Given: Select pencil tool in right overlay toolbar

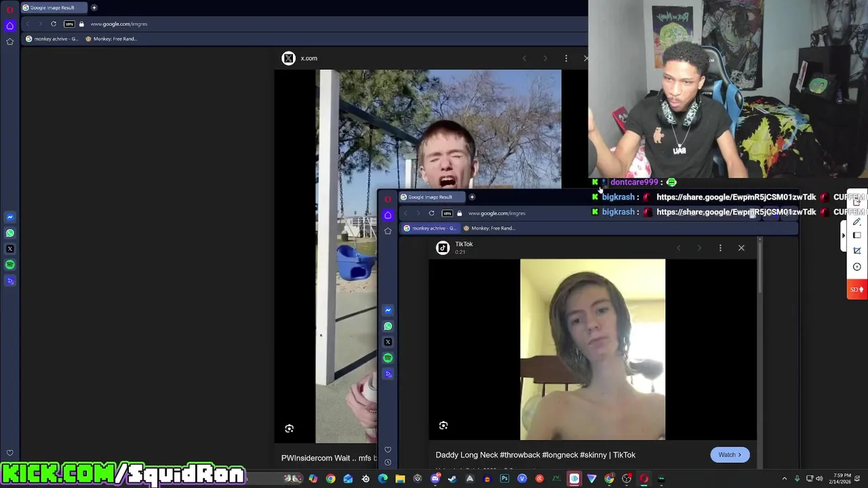Looking at the screenshot, I should [857, 222].
